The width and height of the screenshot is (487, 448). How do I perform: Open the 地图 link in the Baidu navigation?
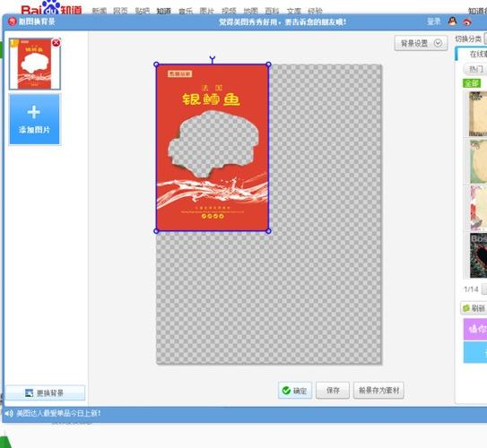pyautogui.click(x=250, y=11)
